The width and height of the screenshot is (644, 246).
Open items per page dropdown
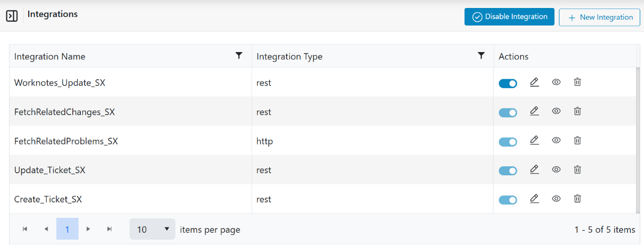click(x=153, y=230)
